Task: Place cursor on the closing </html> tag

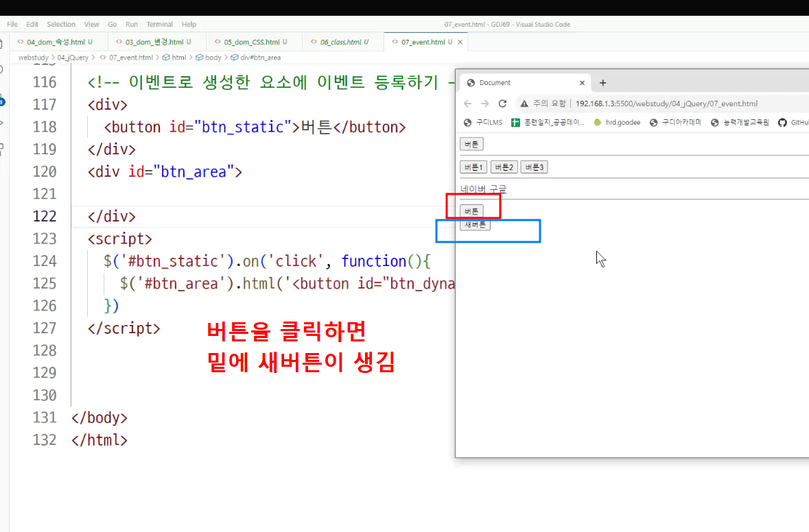Action: point(99,439)
